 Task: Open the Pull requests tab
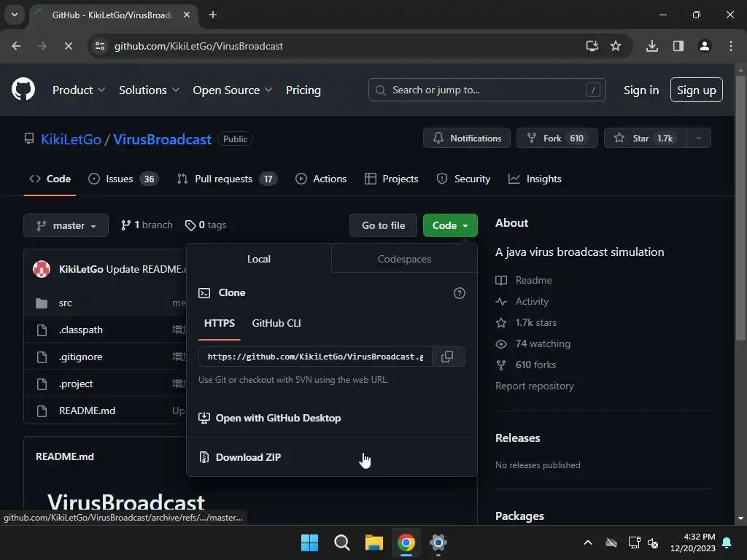[227, 179]
